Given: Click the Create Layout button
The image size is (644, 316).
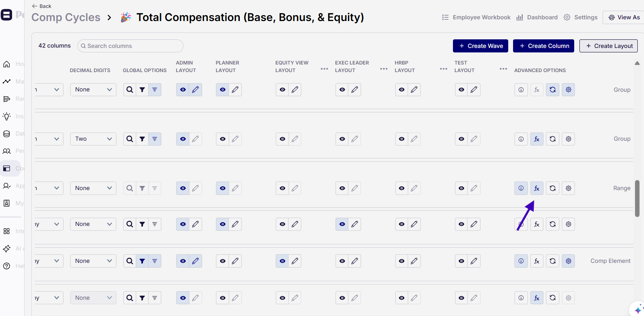Looking at the screenshot, I should (x=608, y=46).
